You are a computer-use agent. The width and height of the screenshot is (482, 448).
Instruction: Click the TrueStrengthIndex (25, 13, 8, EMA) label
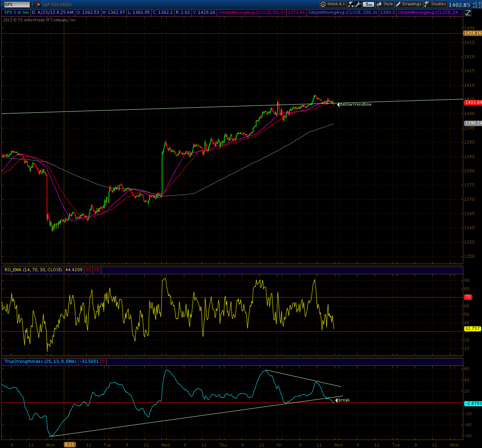[x=40, y=361]
